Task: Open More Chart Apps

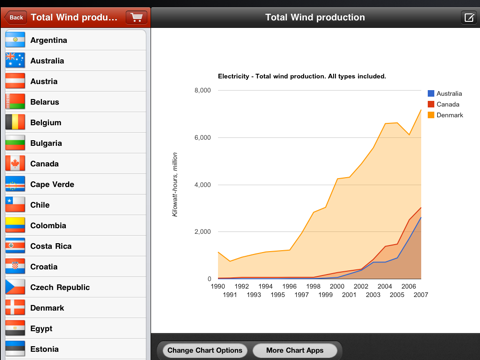Action: pos(295,350)
